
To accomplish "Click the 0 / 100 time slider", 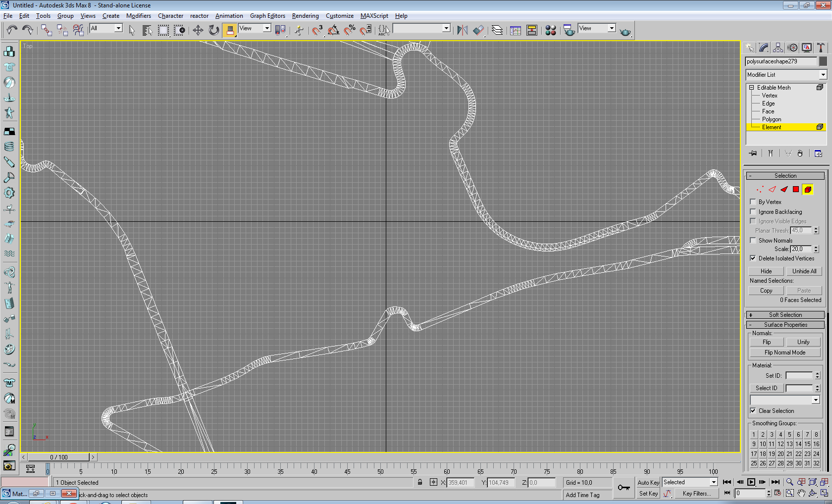I will click(59, 457).
